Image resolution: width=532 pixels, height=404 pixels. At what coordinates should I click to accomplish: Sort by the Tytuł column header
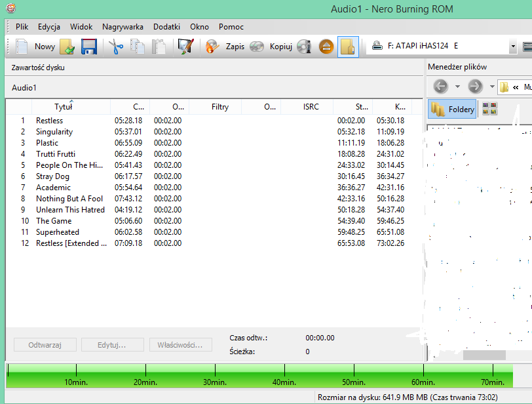coord(71,107)
